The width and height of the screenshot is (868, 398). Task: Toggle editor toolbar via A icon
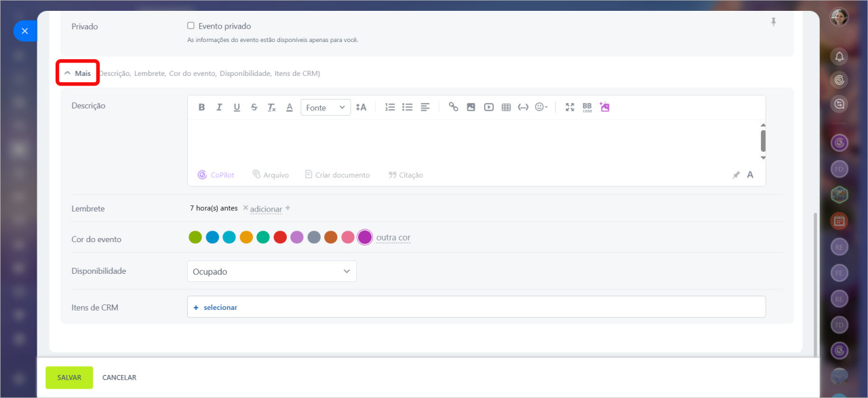750,175
